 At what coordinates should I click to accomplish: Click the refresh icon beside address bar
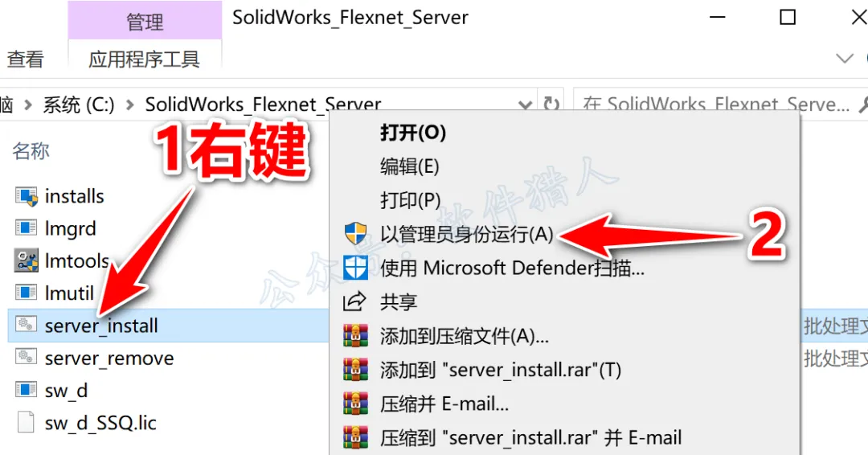(x=551, y=104)
